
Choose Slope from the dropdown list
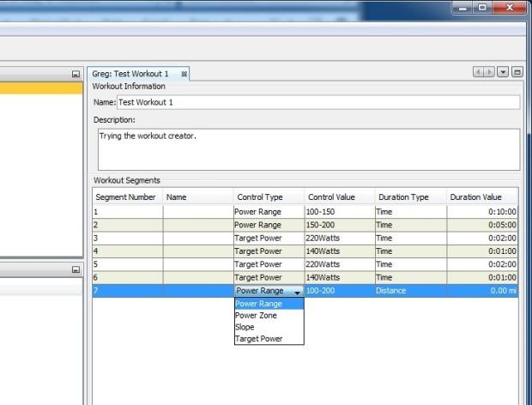[245, 327]
